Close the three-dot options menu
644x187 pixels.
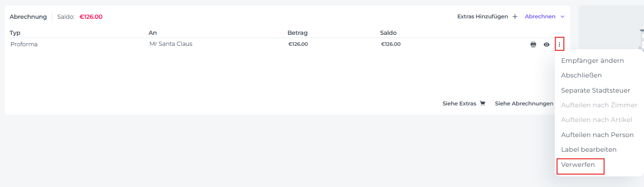(x=559, y=44)
